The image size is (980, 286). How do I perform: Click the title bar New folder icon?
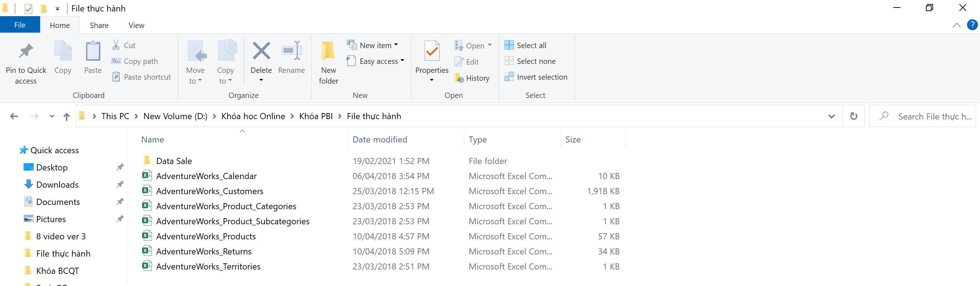click(44, 8)
